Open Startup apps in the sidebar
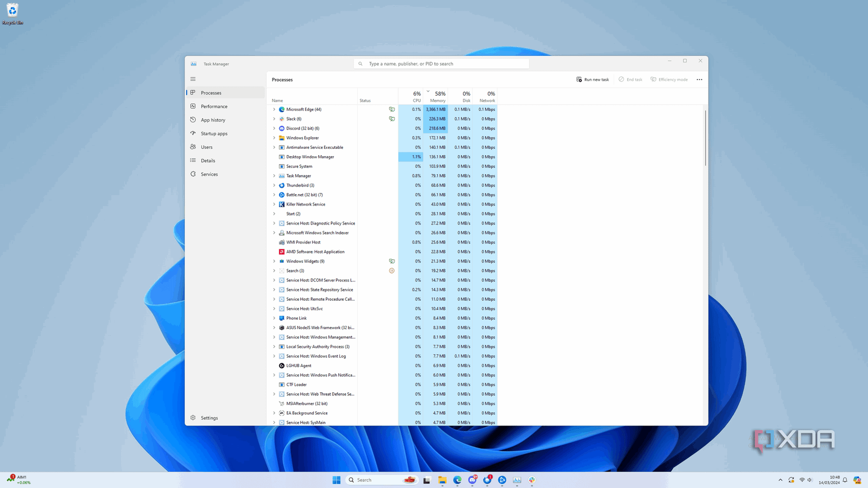Screen dimensions: 868x488 coord(194,133)
